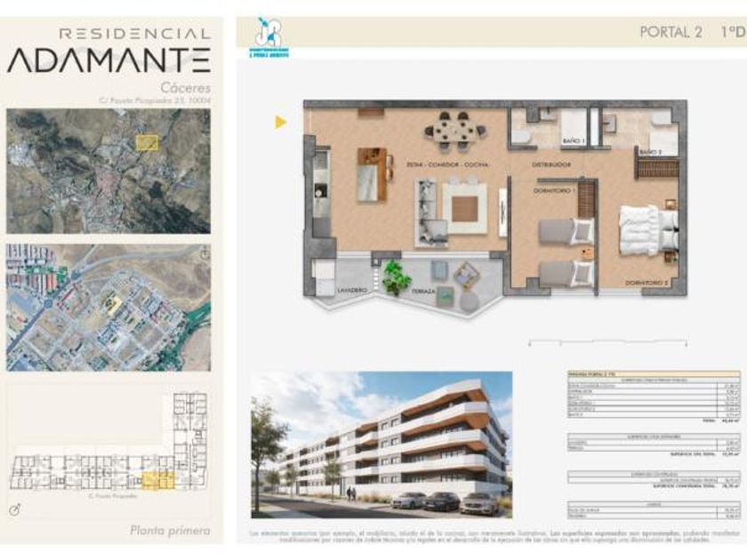Click the 'ADAMANTE' title
Screen dimensions: 747x560
108,60
